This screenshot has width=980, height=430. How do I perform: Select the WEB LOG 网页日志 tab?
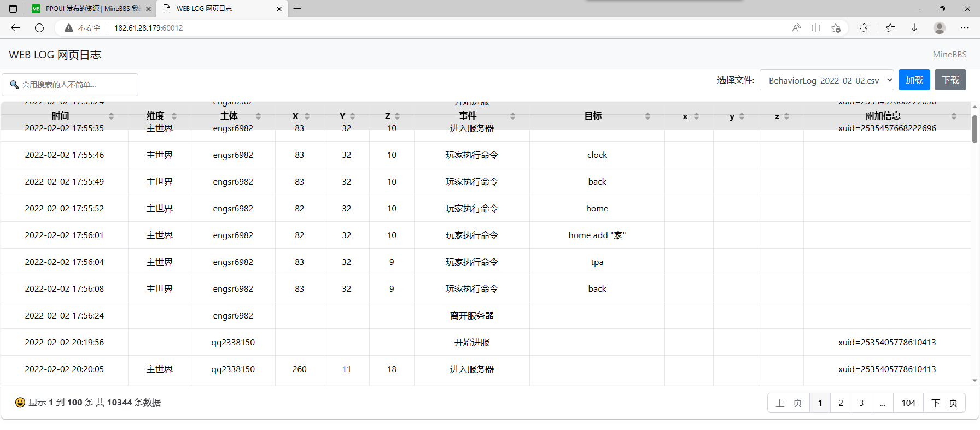pyautogui.click(x=222, y=9)
